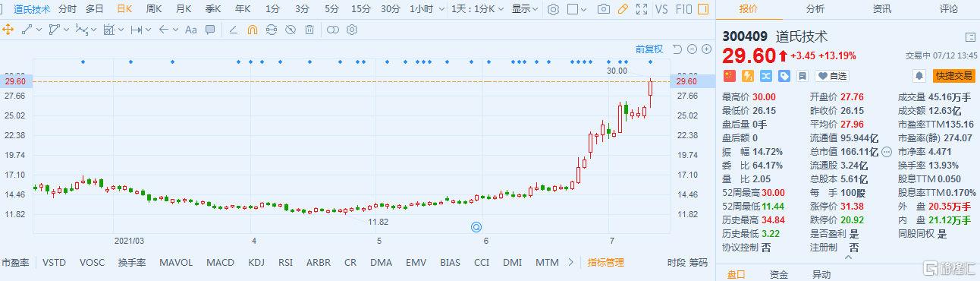Toggle hide drawings eye icon

click(291, 30)
